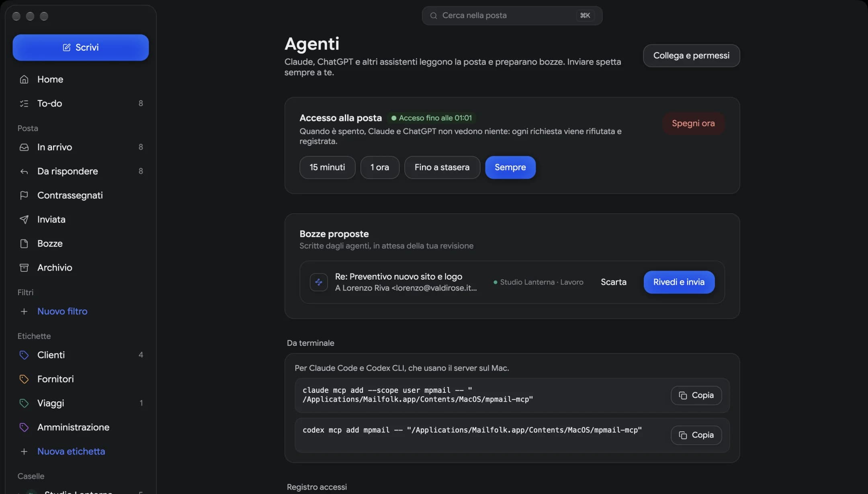Select the Sempre access option

click(510, 167)
